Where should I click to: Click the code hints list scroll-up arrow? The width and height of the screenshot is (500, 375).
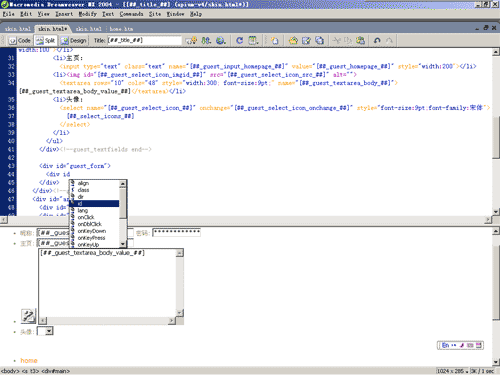(123, 184)
